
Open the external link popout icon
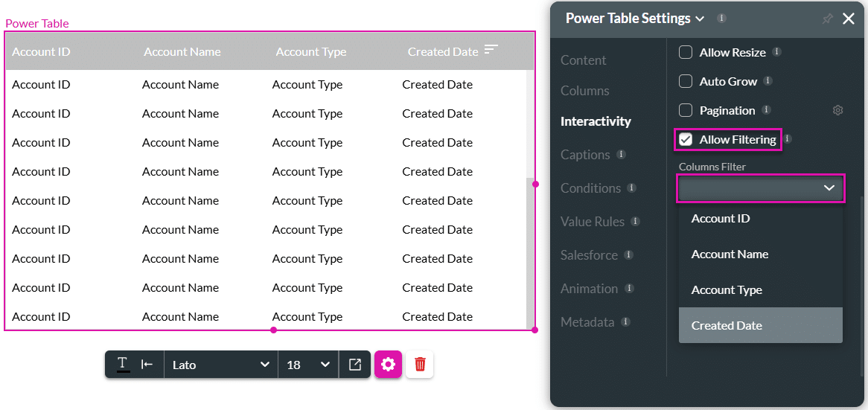click(x=355, y=365)
